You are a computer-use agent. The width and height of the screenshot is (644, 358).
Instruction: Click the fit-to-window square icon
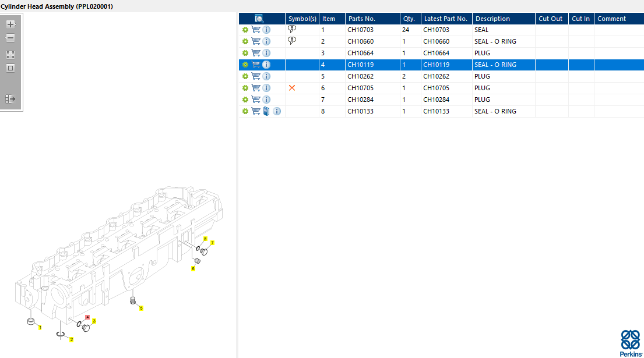(10, 68)
